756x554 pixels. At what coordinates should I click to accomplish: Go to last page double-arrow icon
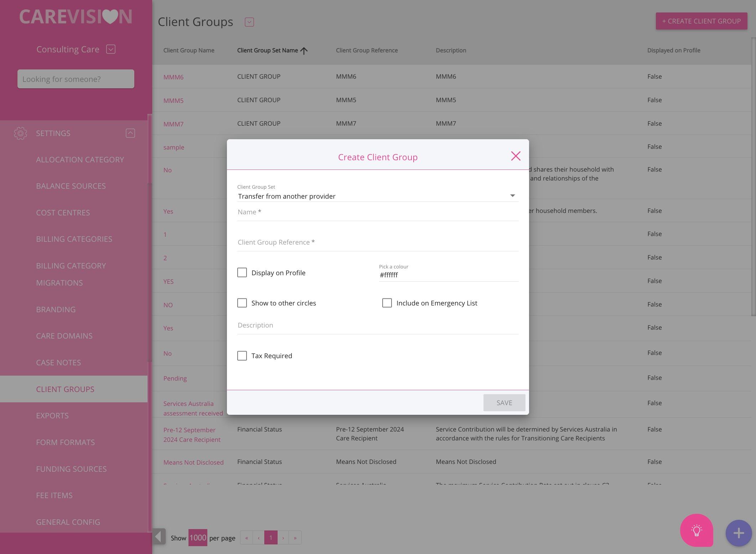pos(295,538)
